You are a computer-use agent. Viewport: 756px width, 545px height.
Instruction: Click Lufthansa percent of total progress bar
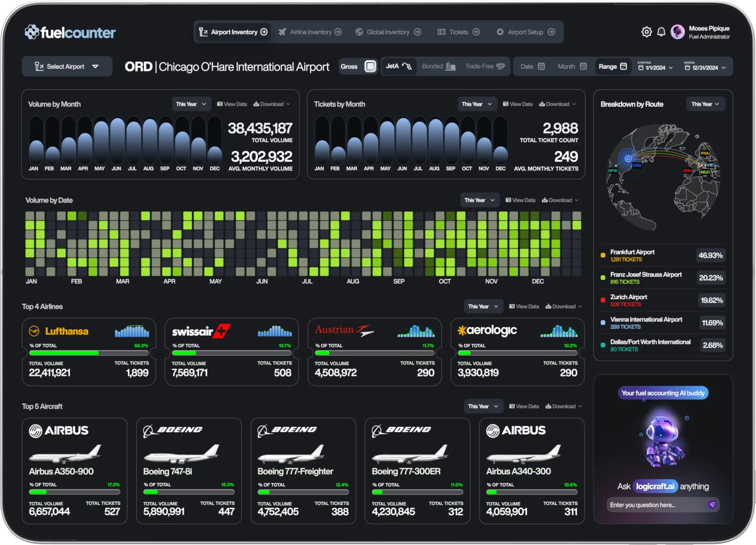click(89, 353)
